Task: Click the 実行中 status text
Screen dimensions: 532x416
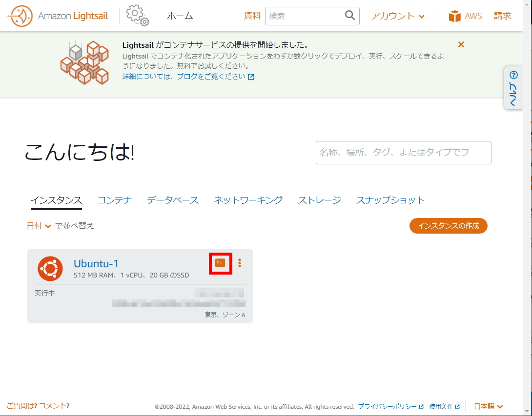Action: (x=44, y=293)
